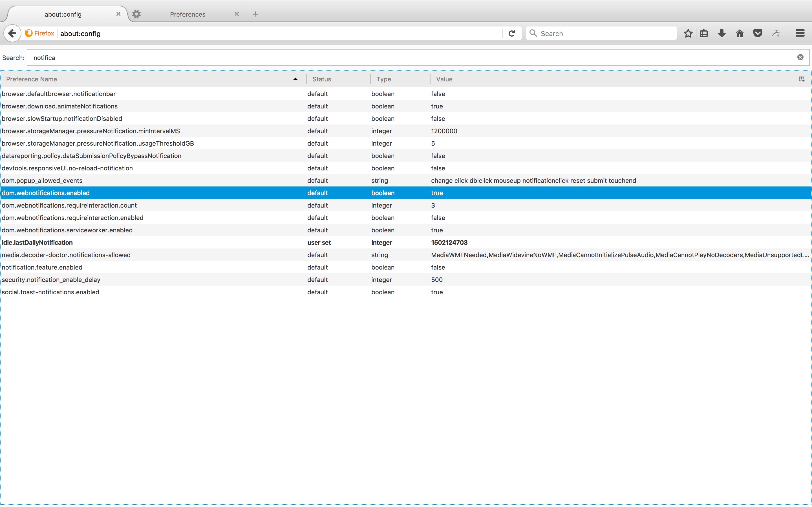Click the back navigation arrow button

pyautogui.click(x=12, y=33)
